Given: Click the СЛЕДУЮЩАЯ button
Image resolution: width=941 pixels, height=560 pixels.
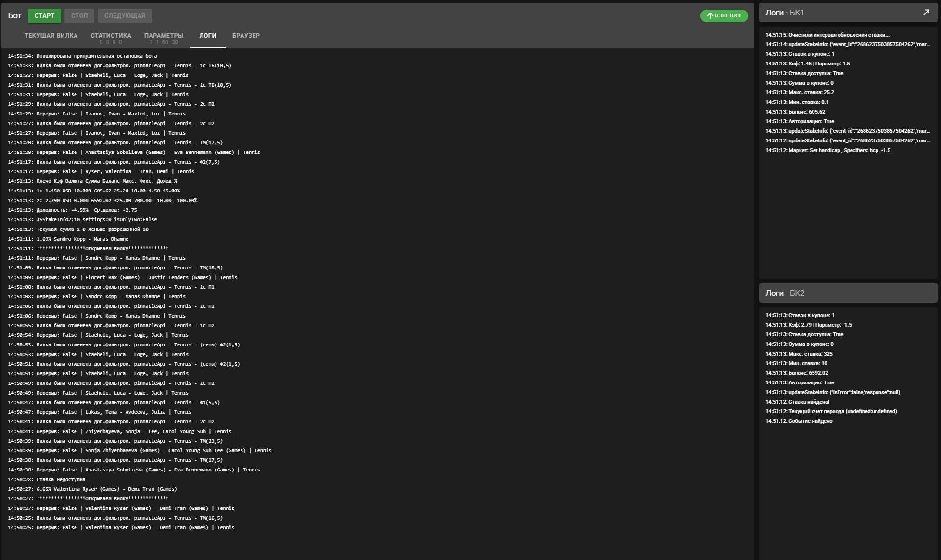Looking at the screenshot, I should click(x=125, y=16).
